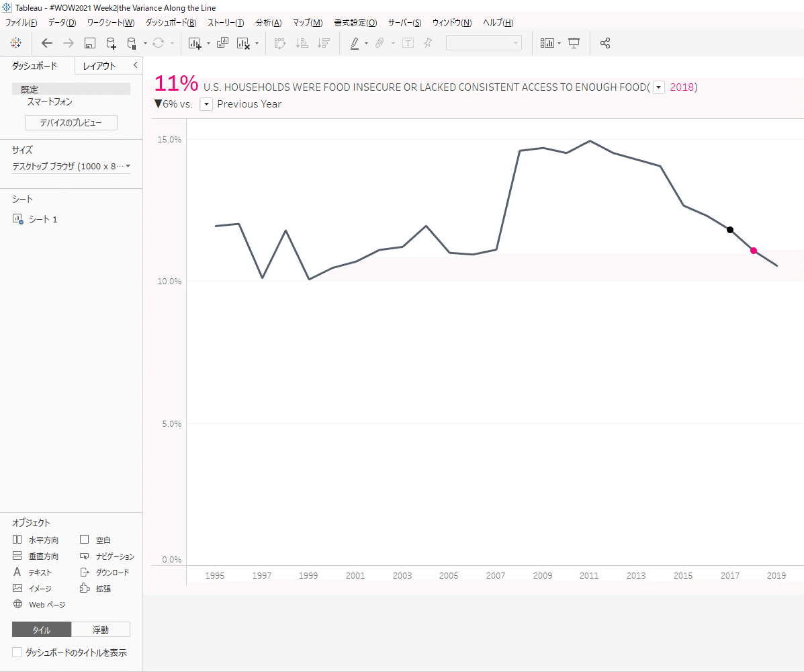Add a Web Page object
Screen dimensions: 804x672
click(39, 604)
